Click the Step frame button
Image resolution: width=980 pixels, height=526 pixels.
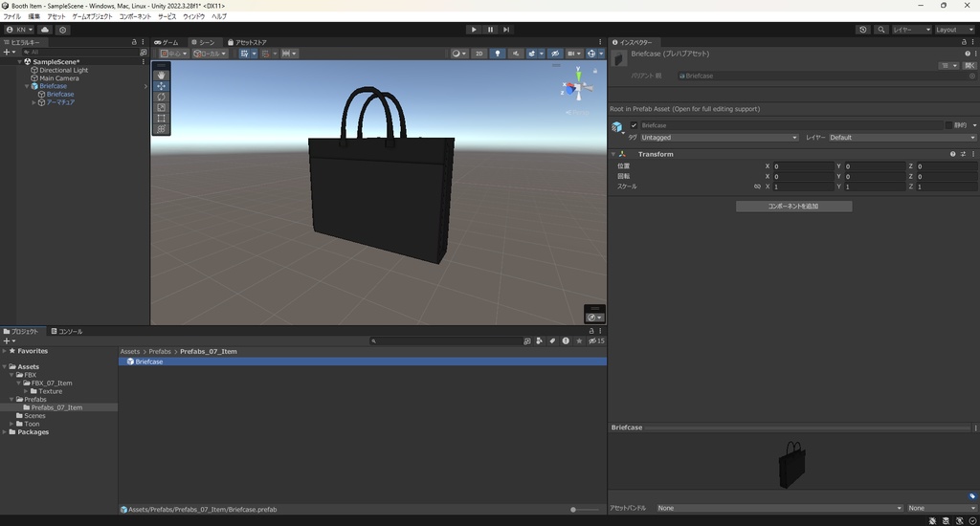506,30
